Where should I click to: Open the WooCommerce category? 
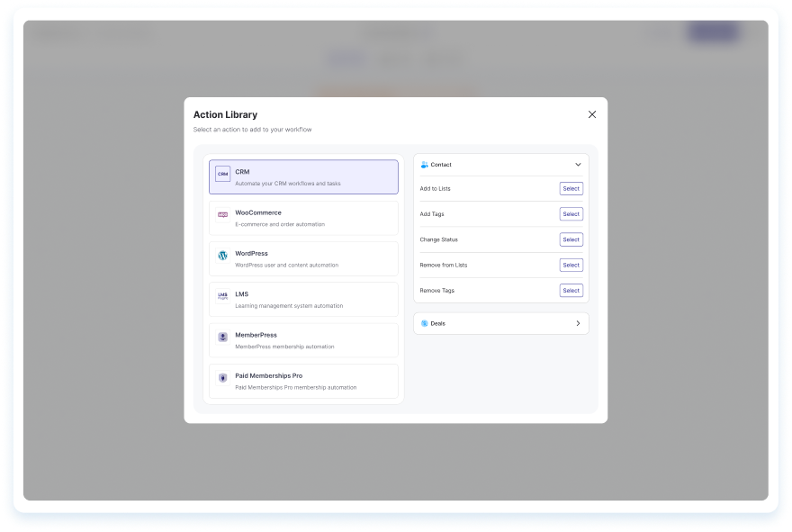click(303, 218)
